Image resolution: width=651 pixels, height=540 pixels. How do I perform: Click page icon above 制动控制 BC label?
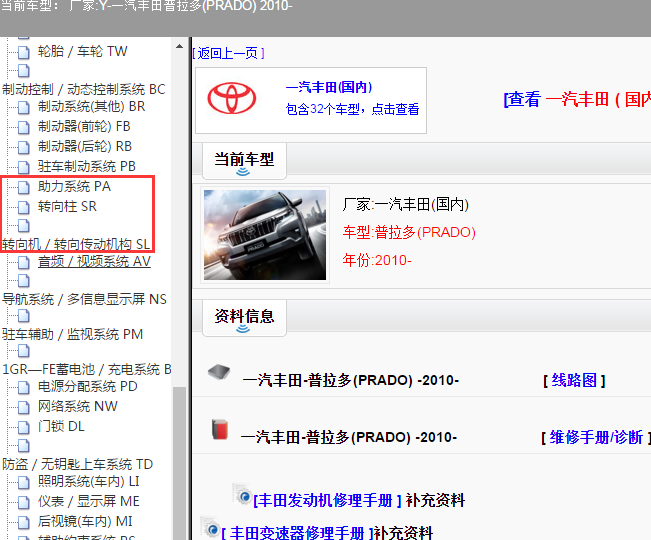tap(24, 71)
